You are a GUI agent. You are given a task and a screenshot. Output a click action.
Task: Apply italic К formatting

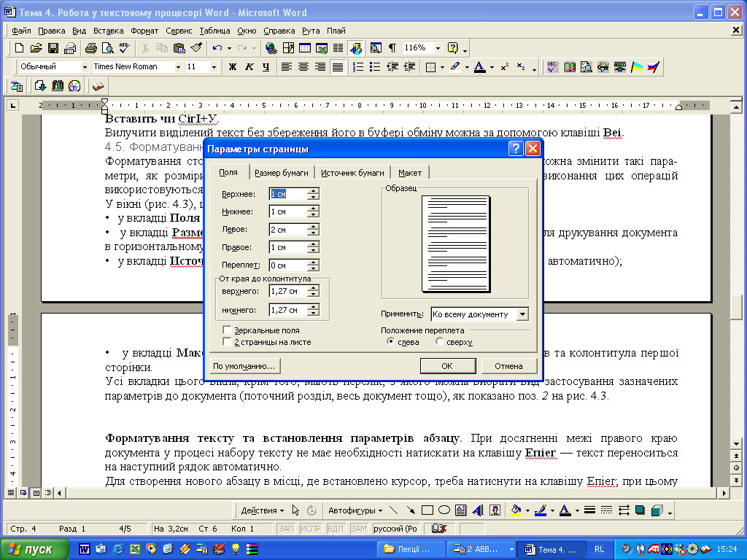[249, 67]
